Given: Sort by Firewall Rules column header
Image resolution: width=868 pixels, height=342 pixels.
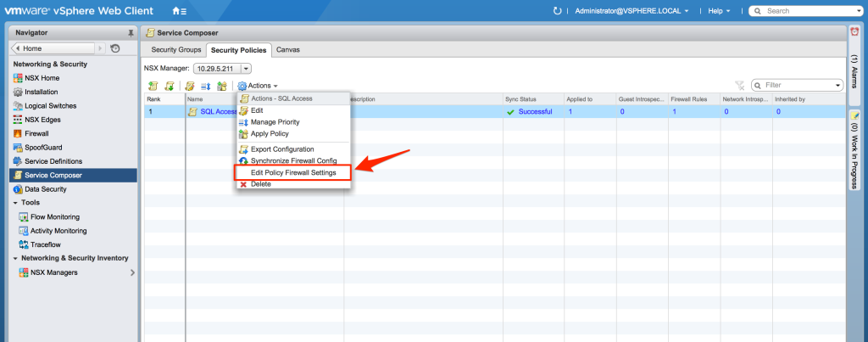Looking at the screenshot, I should 694,99.
